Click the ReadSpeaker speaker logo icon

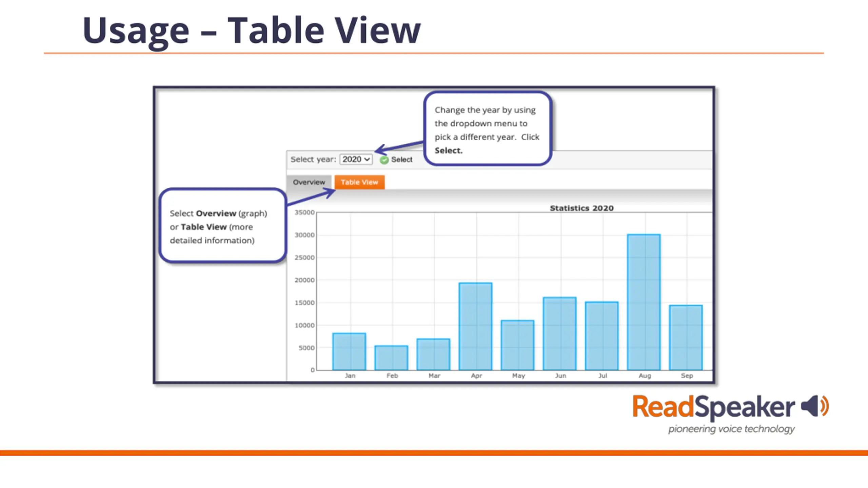pos(815,406)
